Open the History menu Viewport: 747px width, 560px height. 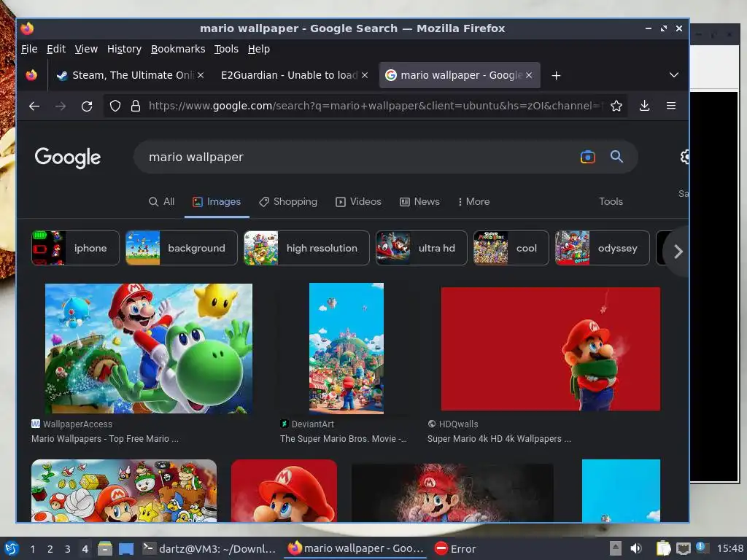point(124,49)
